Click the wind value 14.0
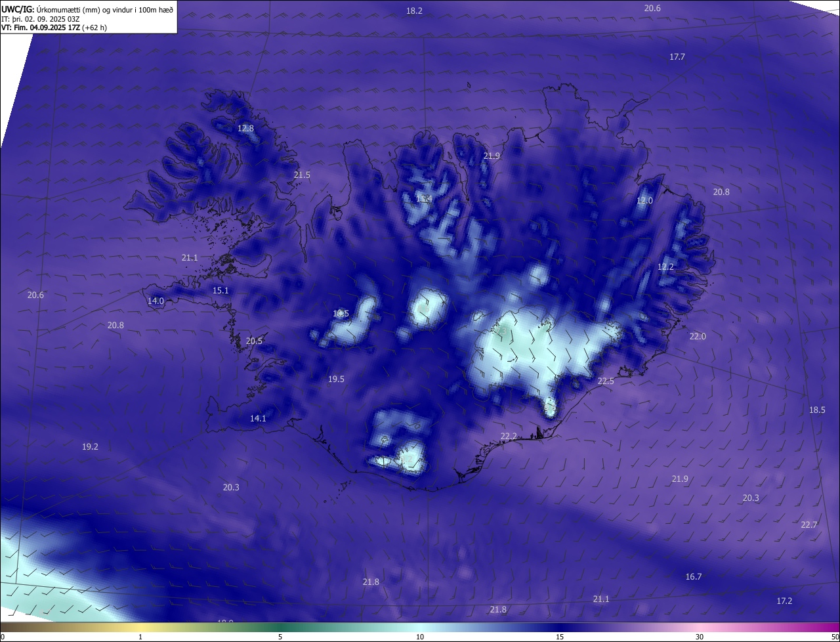The height and width of the screenshot is (642, 840). (156, 301)
